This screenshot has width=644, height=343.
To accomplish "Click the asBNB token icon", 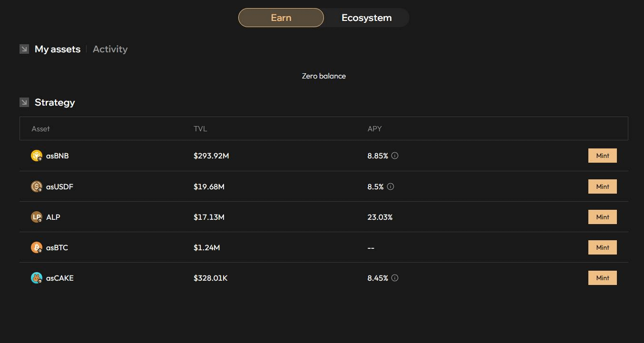I will (x=37, y=156).
